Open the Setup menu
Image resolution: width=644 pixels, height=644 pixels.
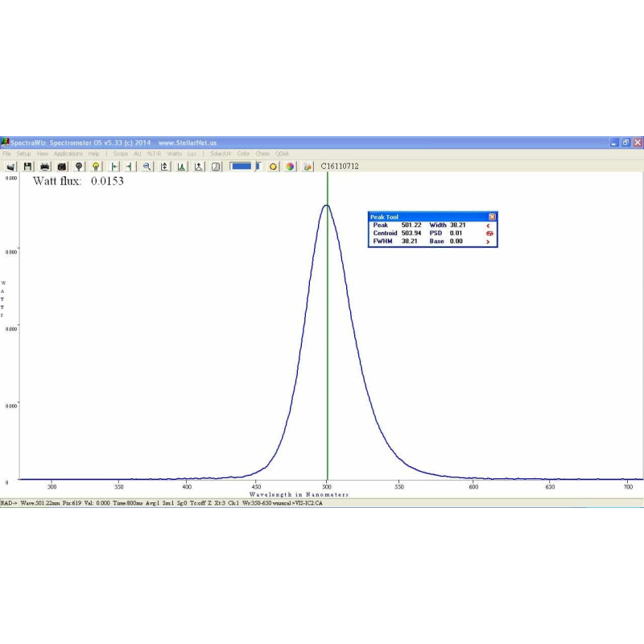[23, 153]
